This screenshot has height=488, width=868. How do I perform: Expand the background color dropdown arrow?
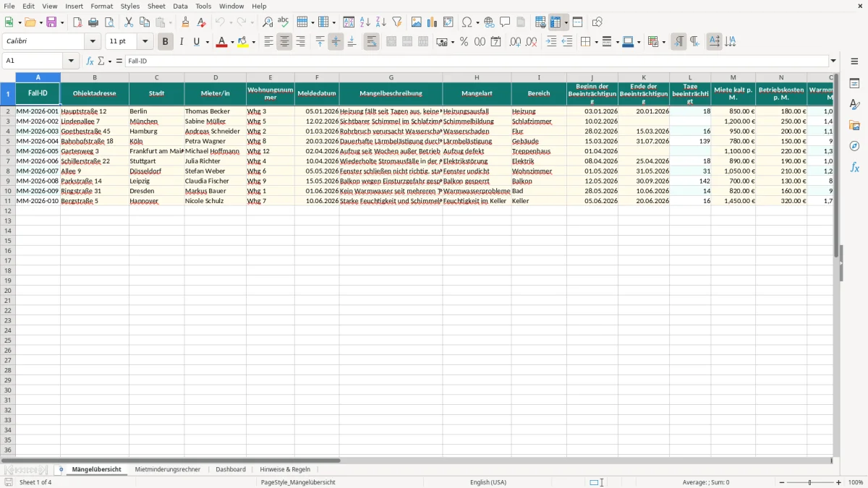click(254, 42)
